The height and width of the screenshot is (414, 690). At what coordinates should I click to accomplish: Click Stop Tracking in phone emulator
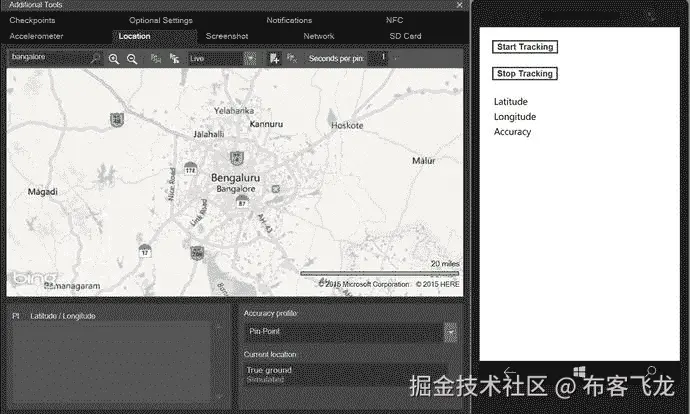tap(525, 73)
